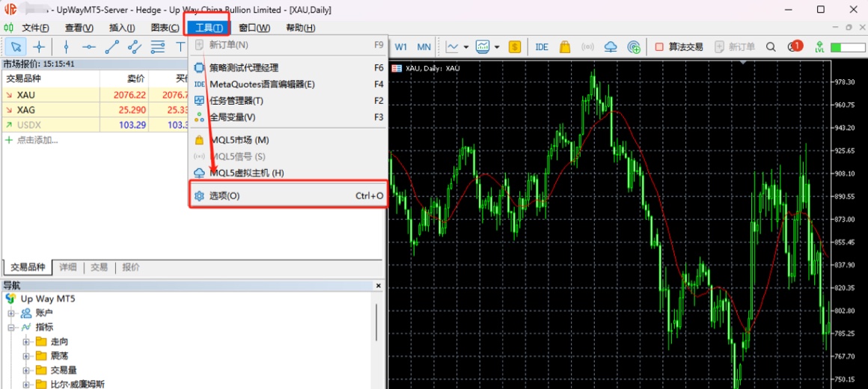This screenshot has height=389, width=868.
Task: Click the line chart type icon
Action: point(452,47)
